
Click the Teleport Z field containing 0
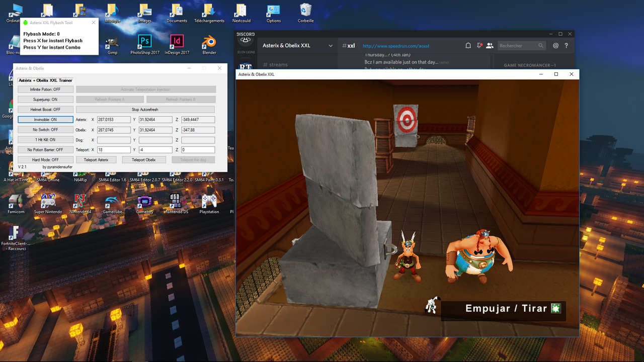click(198, 150)
